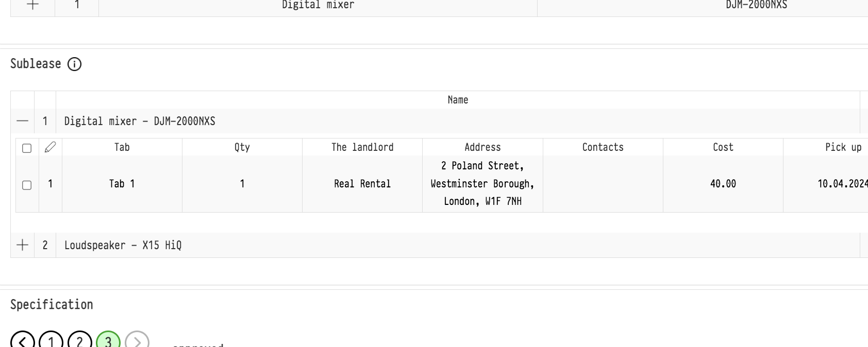The height and width of the screenshot is (347, 868).
Task: Click the Qty column header
Action: tap(242, 147)
